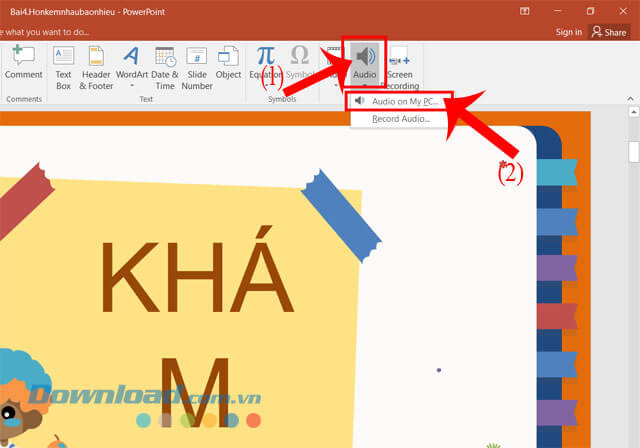The image size is (640, 448).
Task: Insert Date & Time
Action: (x=165, y=67)
